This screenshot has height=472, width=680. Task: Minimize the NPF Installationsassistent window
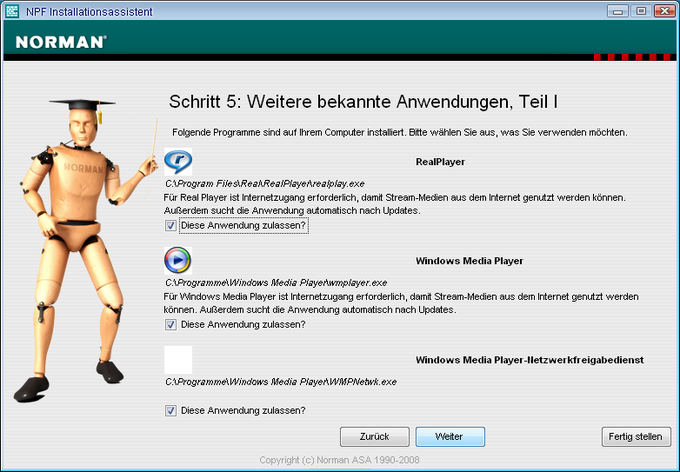point(618,11)
